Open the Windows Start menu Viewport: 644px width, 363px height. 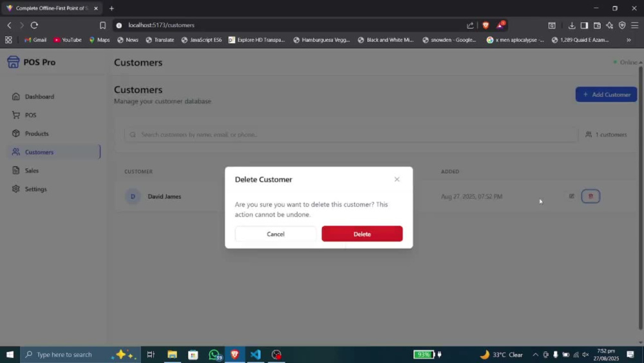point(10,355)
